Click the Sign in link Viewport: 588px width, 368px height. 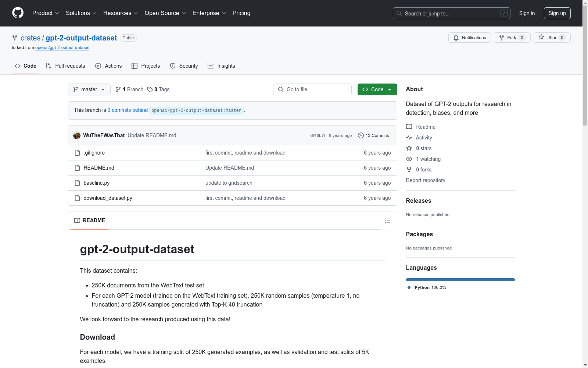coord(527,13)
